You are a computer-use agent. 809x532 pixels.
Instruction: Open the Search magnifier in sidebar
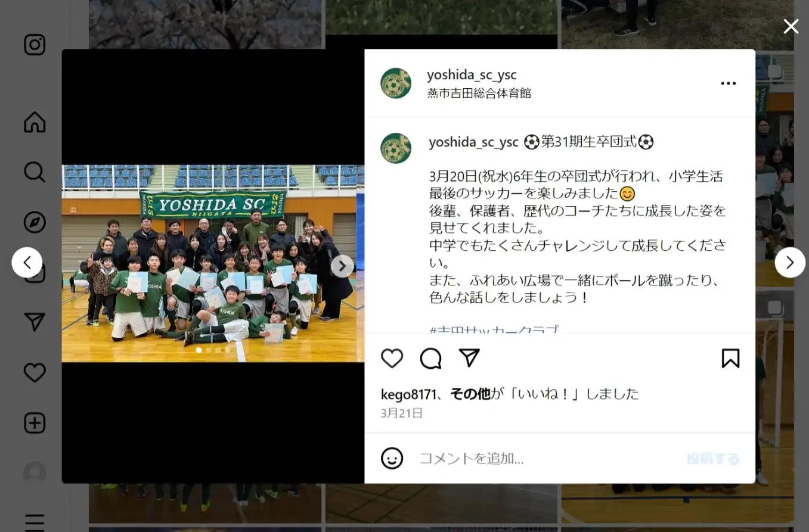pos(35,172)
